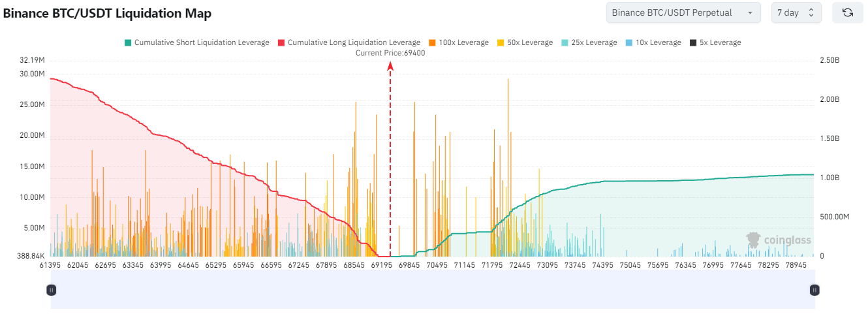Click the 20.00M left axis label
The height and width of the screenshot is (316, 868).
point(32,136)
